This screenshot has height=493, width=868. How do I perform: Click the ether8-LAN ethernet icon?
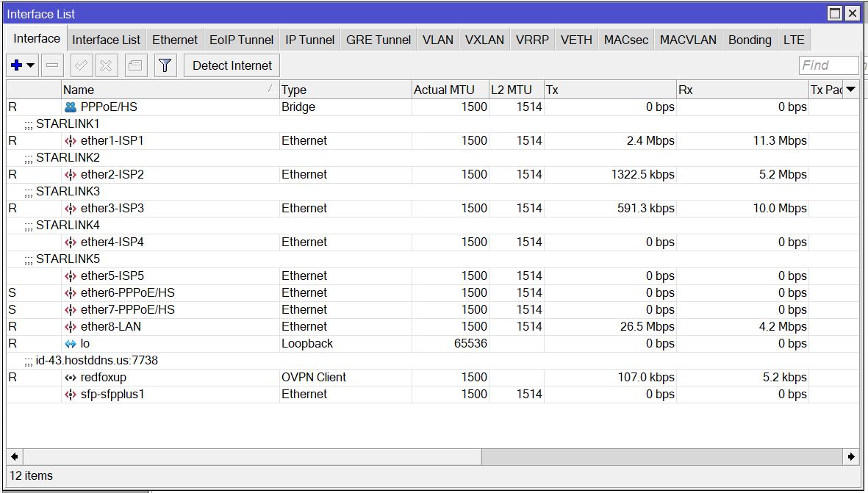pos(71,326)
